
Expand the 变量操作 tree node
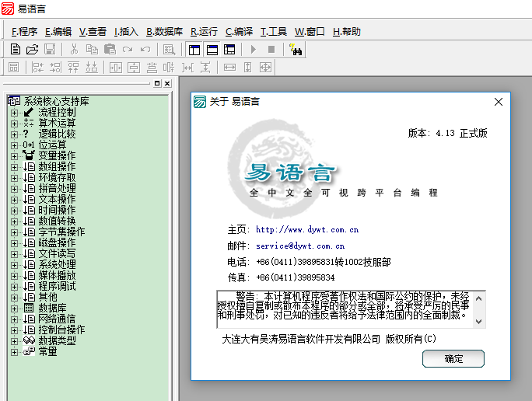click(14, 156)
